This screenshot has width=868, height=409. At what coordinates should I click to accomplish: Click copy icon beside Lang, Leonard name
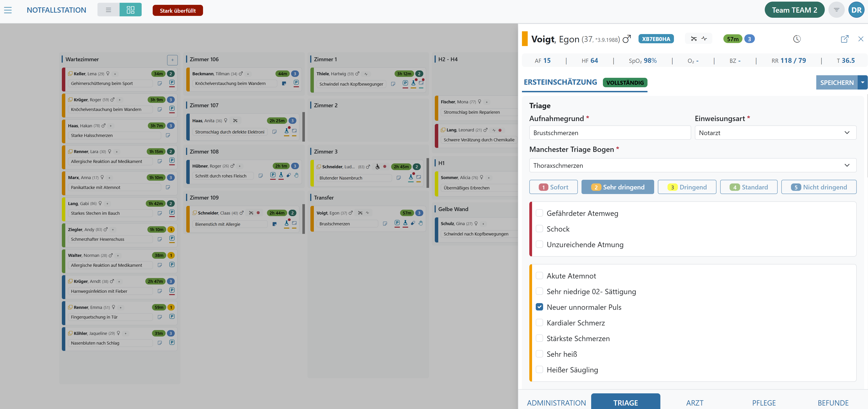click(443, 130)
